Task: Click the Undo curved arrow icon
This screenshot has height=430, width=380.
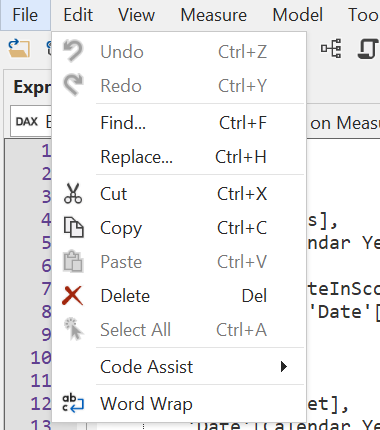Action: [x=73, y=51]
